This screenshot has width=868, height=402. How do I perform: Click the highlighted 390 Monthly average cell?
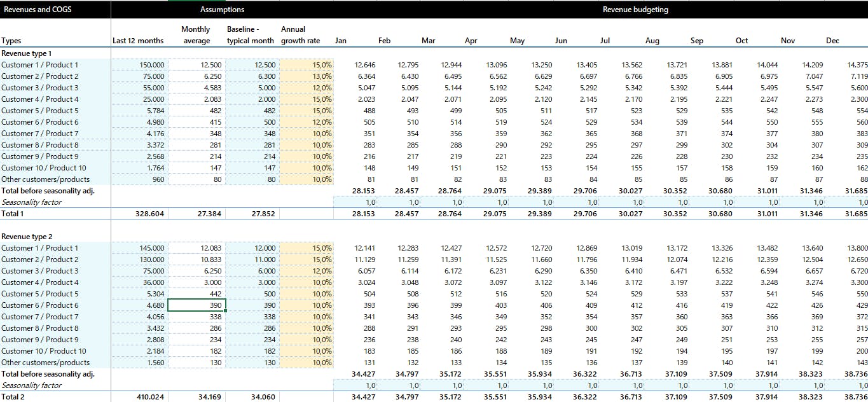(196, 305)
